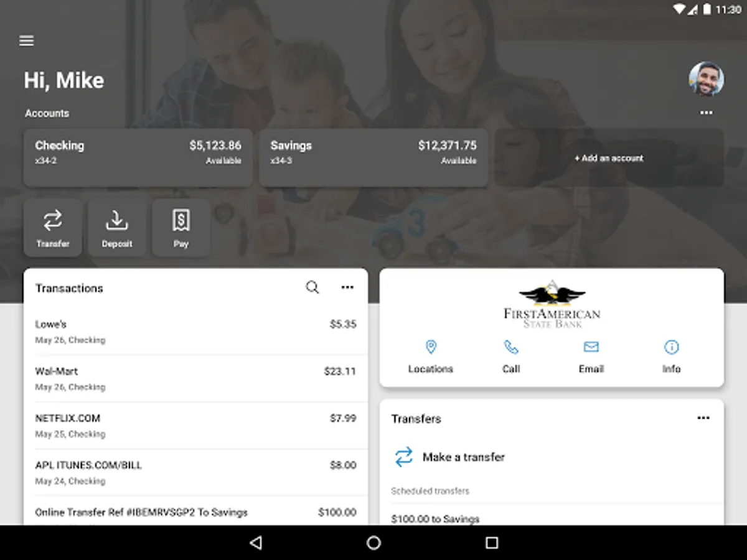Open the NETFLIX.COM transaction
Viewport: 747px width, 560px height.
point(195,426)
